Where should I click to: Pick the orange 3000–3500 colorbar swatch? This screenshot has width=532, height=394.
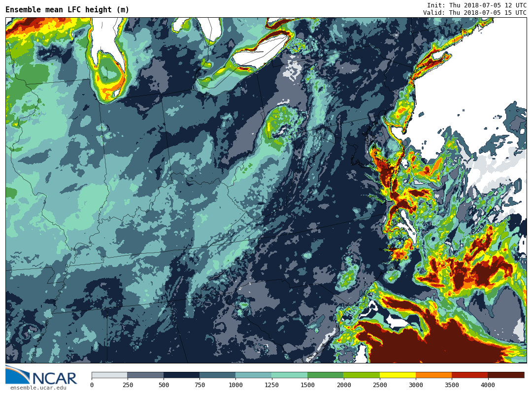coord(433,375)
